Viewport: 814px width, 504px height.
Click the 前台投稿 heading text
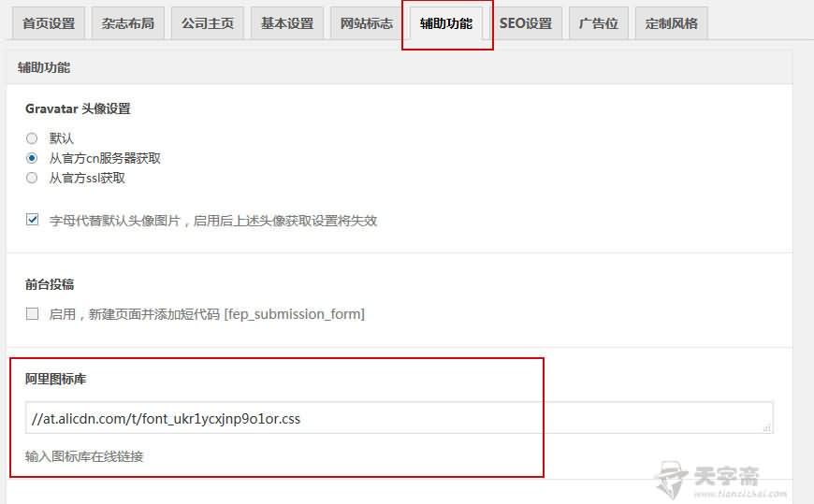tap(50, 284)
